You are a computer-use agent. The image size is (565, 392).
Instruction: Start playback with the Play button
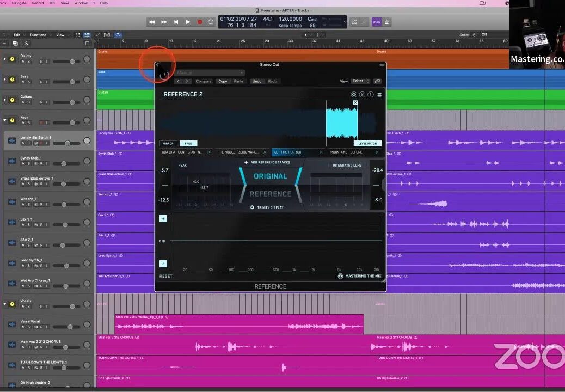tap(188, 22)
